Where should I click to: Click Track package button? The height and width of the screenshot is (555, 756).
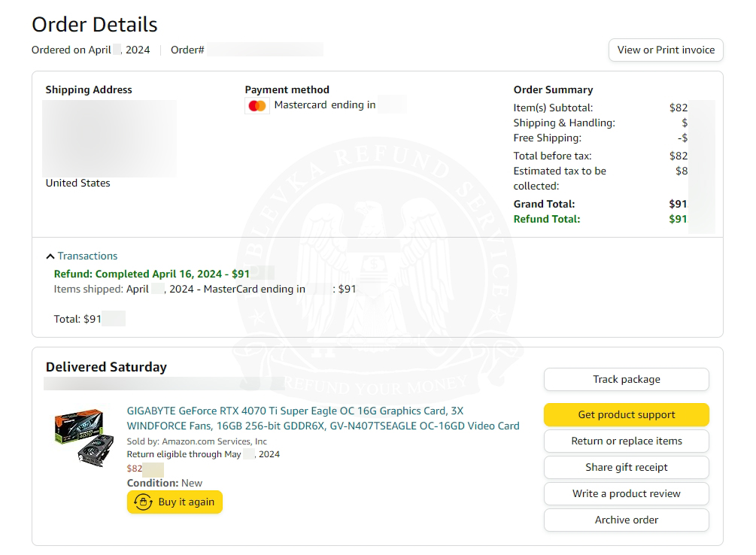[627, 380]
